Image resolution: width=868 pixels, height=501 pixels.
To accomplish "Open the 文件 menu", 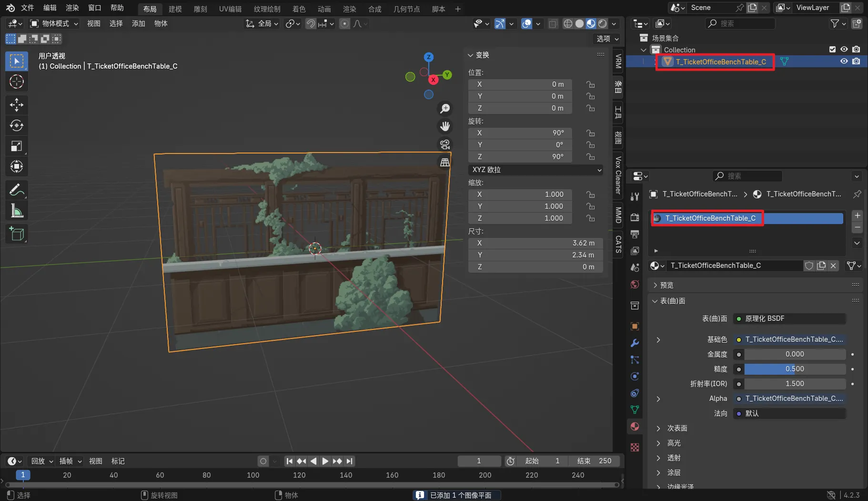I will tap(28, 8).
